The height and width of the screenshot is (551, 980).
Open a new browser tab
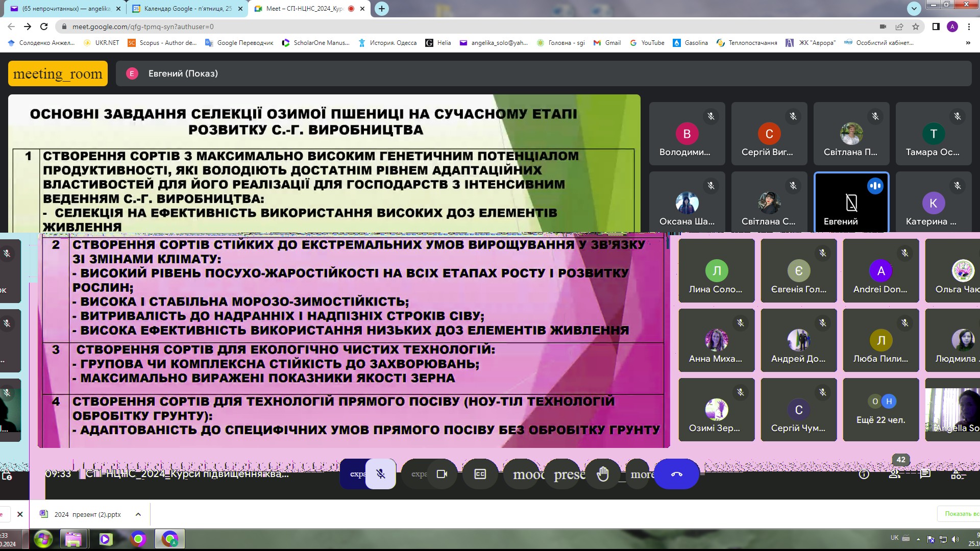(x=381, y=9)
